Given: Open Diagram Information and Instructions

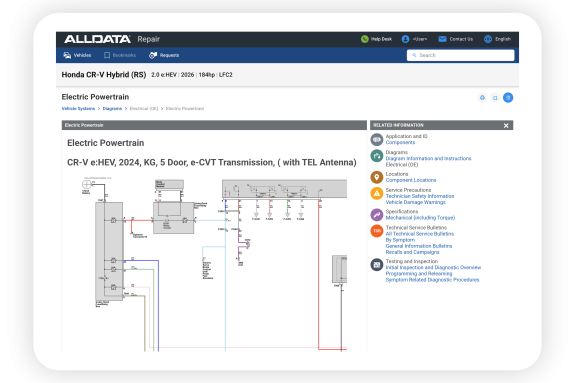Looking at the screenshot, I should (428, 158).
